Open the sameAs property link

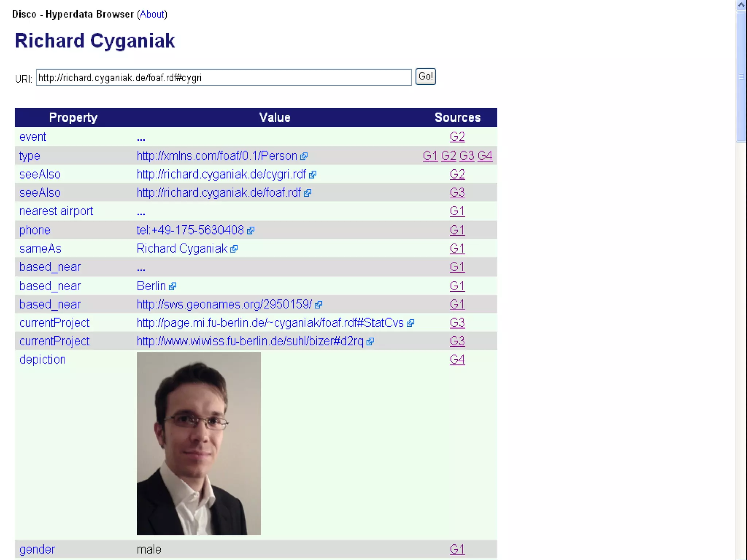[40, 249]
